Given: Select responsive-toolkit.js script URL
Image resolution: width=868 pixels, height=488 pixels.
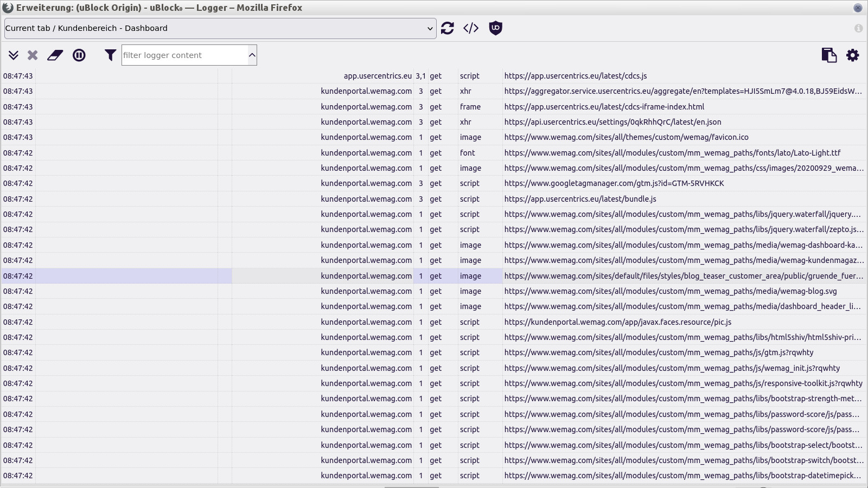Looking at the screenshot, I should coord(684,383).
